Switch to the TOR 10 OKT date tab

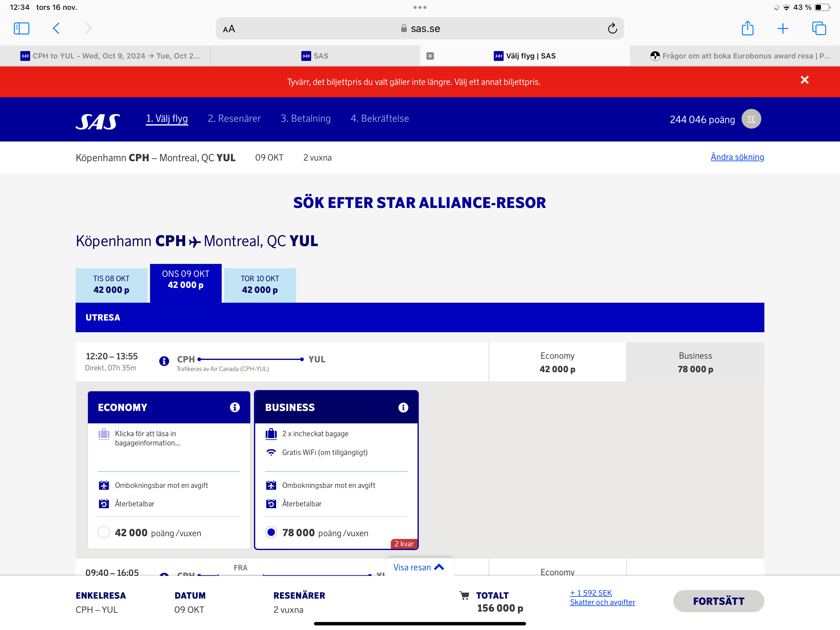pyautogui.click(x=260, y=285)
